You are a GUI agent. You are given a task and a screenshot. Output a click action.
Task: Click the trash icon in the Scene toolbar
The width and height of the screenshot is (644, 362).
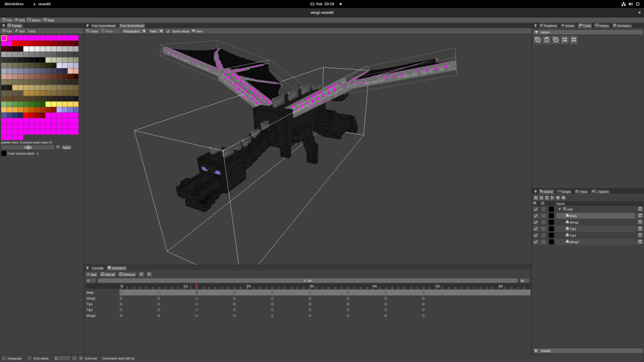[547, 198]
